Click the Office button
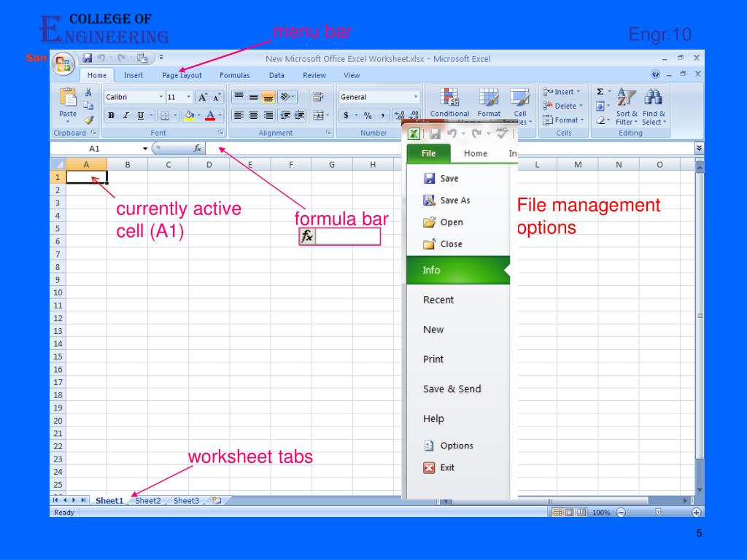This screenshot has height=560, width=747. click(x=63, y=64)
